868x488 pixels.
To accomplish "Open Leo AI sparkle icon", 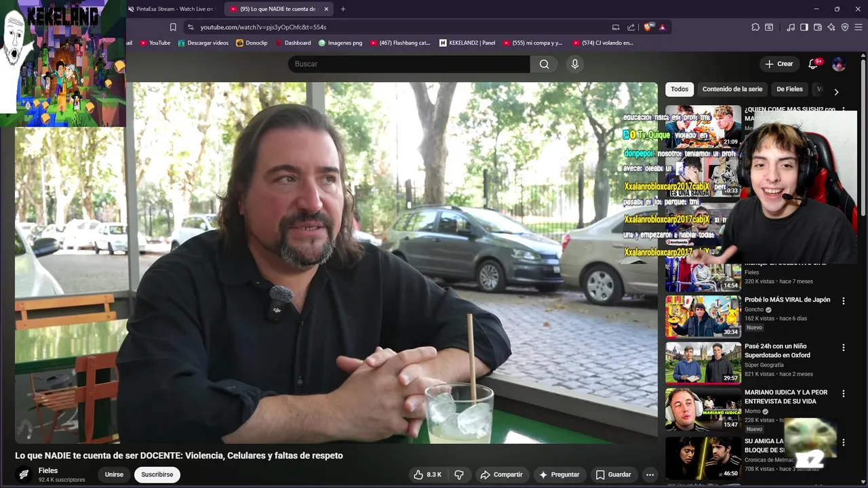I will coord(831,27).
